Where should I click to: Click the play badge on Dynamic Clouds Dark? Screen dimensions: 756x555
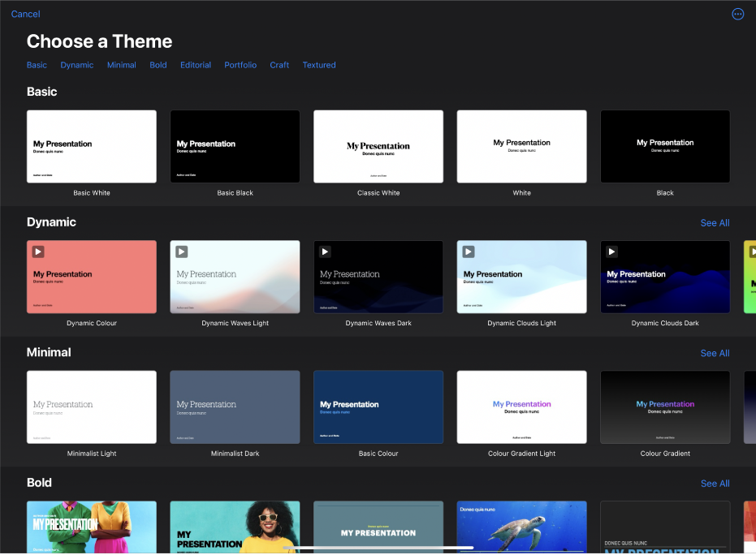point(611,252)
